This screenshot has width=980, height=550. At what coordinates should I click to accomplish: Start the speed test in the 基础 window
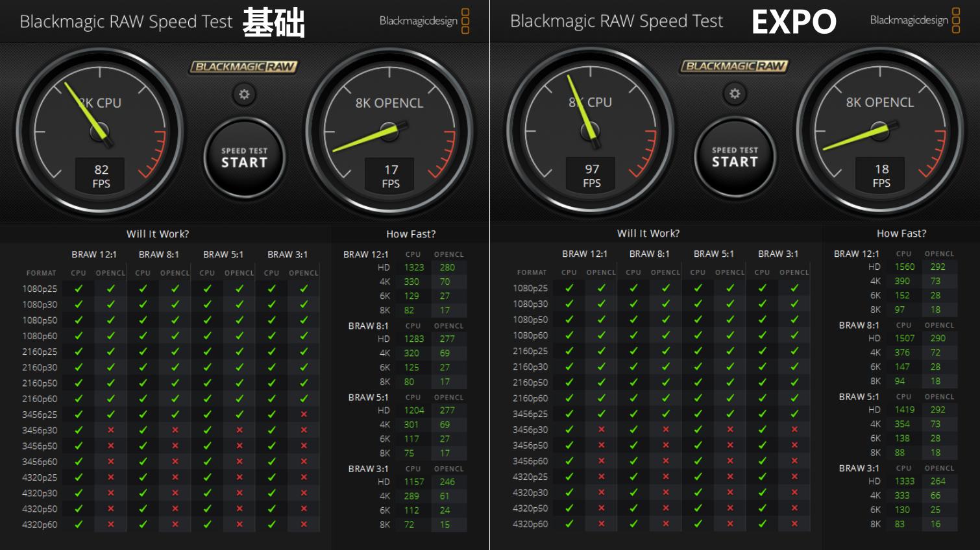click(x=244, y=158)
